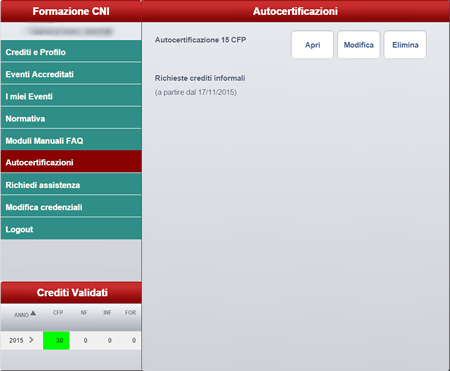
Task: Open Moduli Manuali FAQ section
Action: [71, 140]
